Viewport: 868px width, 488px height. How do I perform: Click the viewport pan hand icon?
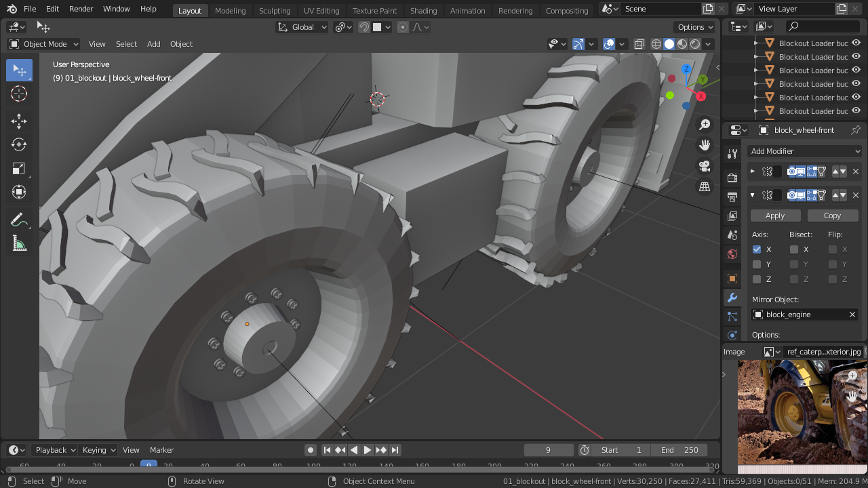(705, 145)
